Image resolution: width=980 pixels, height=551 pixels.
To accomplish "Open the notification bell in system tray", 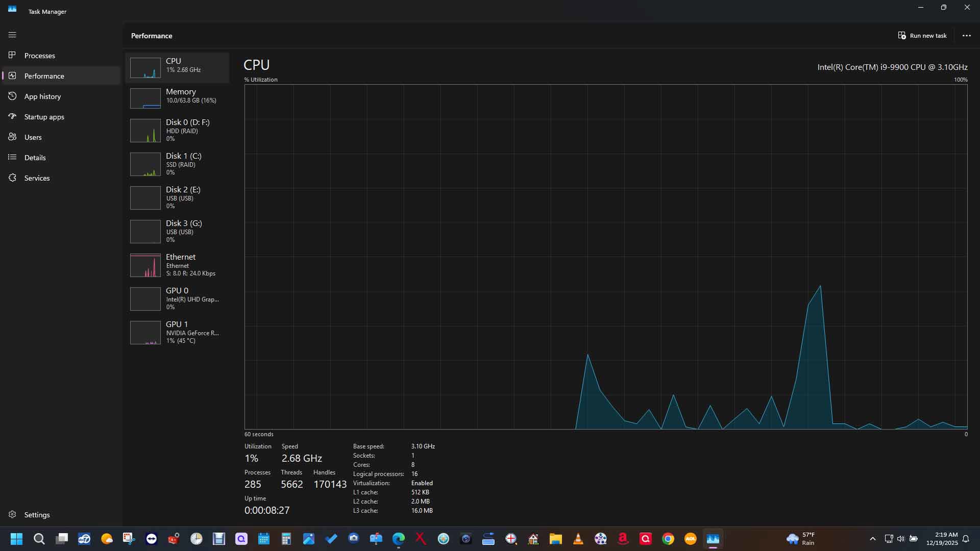I will pyautogui.click(x=966, y=539).
